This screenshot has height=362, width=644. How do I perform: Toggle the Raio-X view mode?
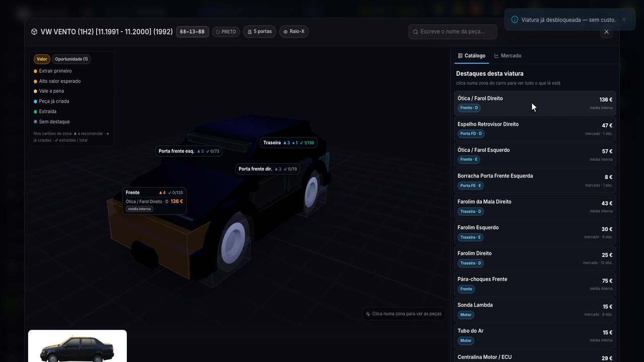coord(294,32)
